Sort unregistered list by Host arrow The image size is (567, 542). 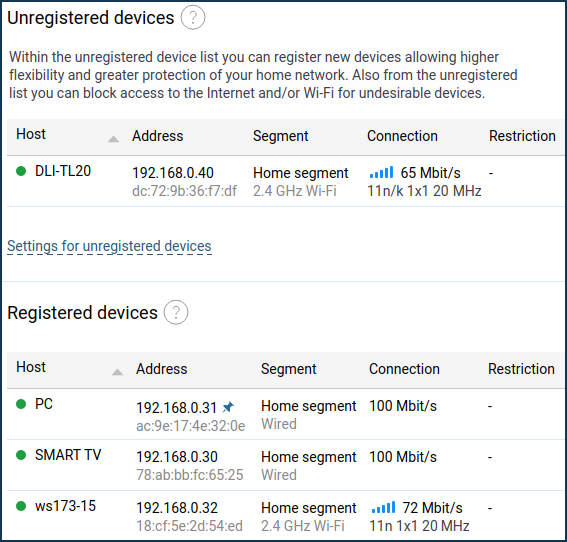click(x=114, y=139)
